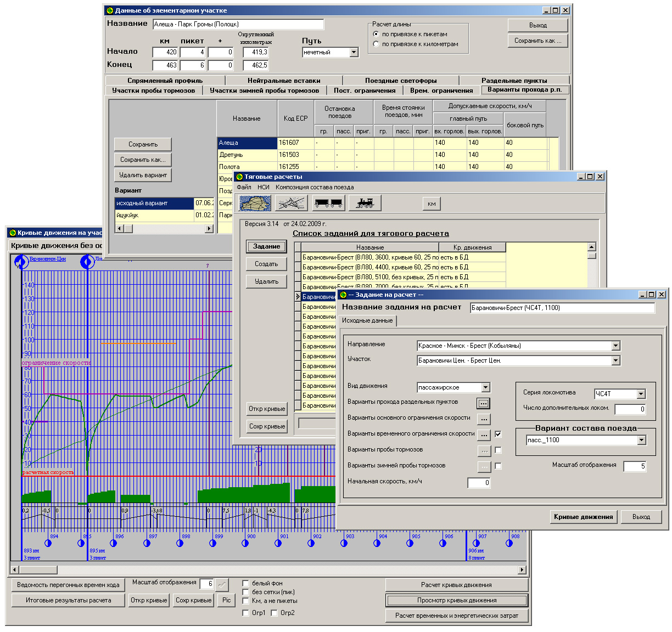Click Сохранить как ... button near Выход
This screenshot has width=672, height=632.
pyautogui.click(x=537, y=41)
